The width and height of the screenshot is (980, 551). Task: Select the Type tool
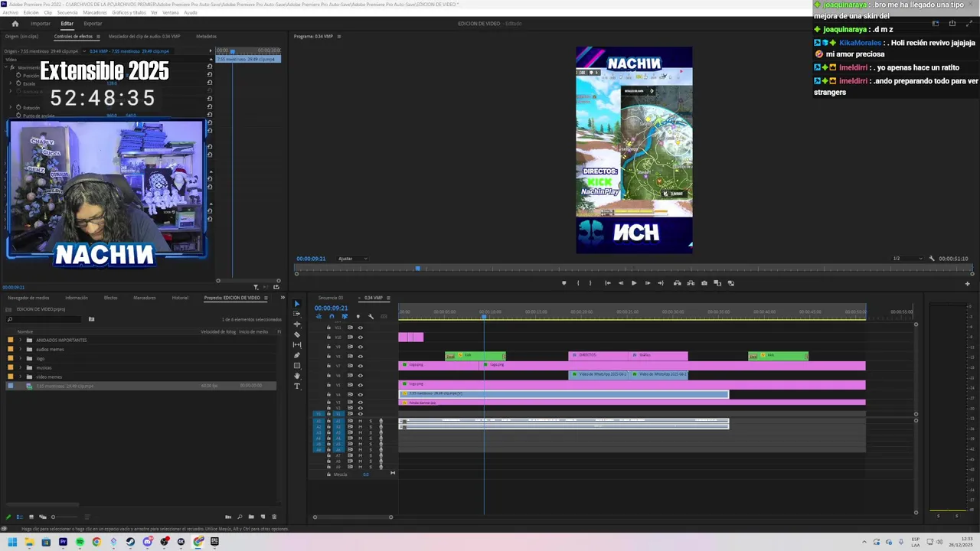click(297, 386)
